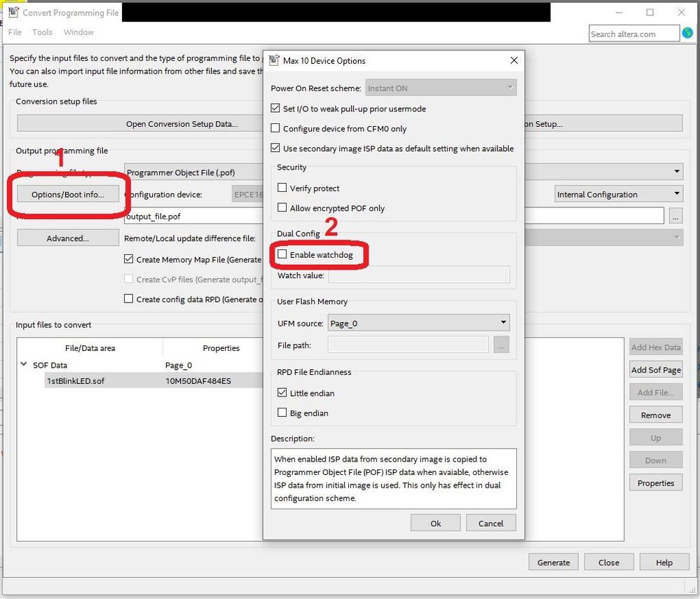The image size is (700, 599).
Task: Click the Options/Boot info button
Action: click(68, 194)
